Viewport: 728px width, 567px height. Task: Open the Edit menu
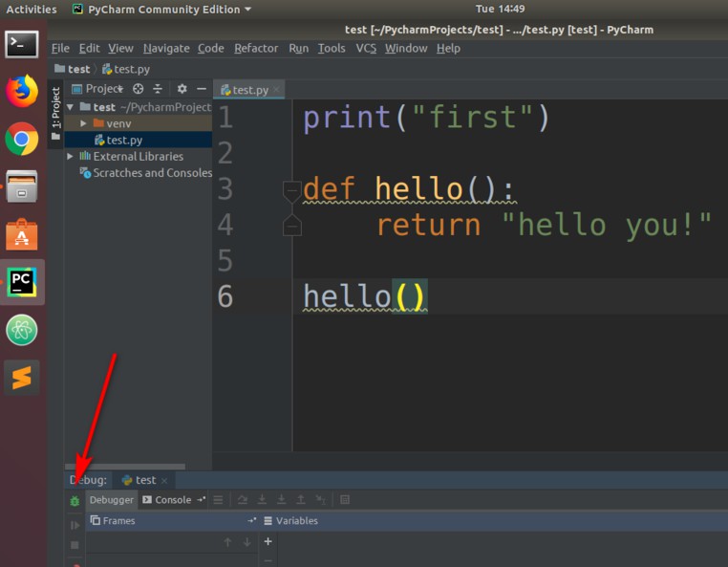89,49
